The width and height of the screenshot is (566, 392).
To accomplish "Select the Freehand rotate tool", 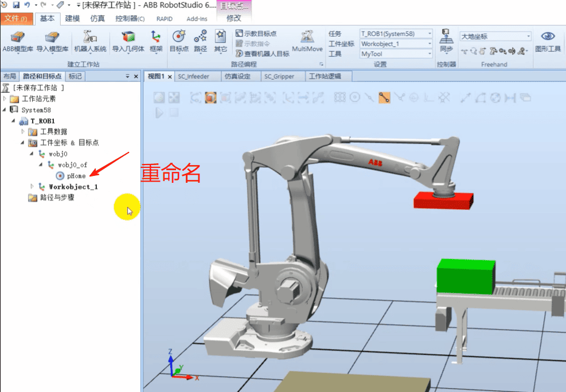I will click(x=474, y=52).
